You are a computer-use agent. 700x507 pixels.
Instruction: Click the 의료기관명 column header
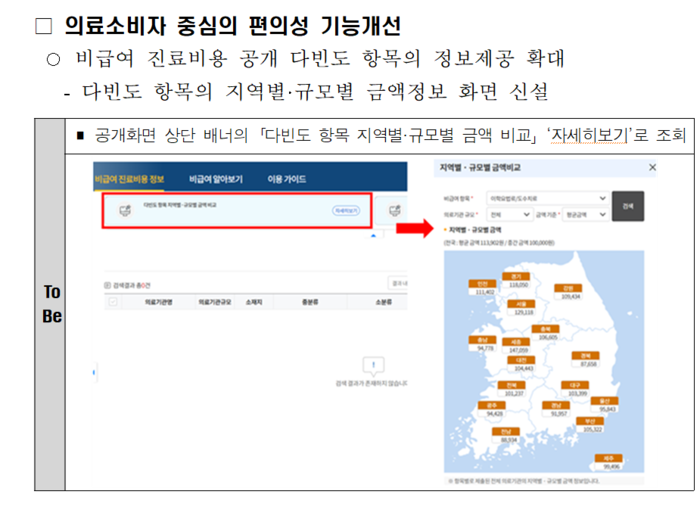(x=158, y=302)
